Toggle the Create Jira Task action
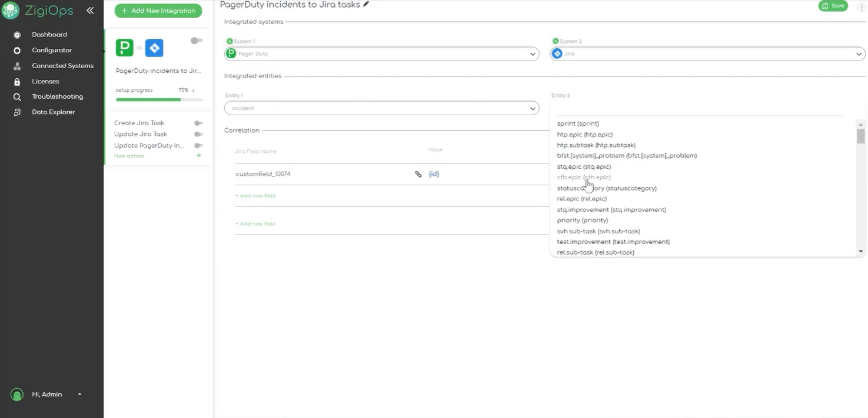868x418 pixels. (x=198, y=122)
